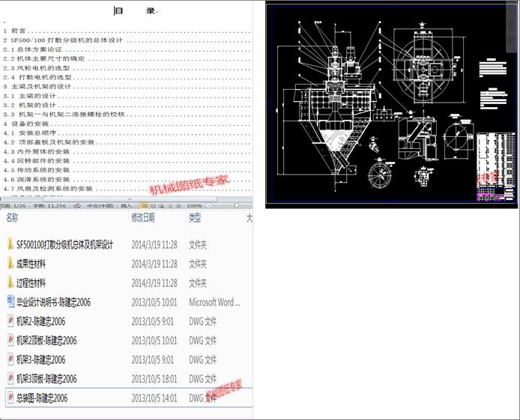Click the 中文(中国) language indicator
Viewport: 520px width, 420px height.
click(100, 206)
